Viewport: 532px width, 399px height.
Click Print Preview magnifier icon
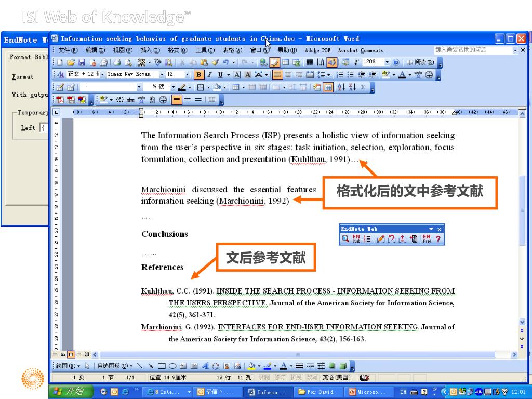128,62
